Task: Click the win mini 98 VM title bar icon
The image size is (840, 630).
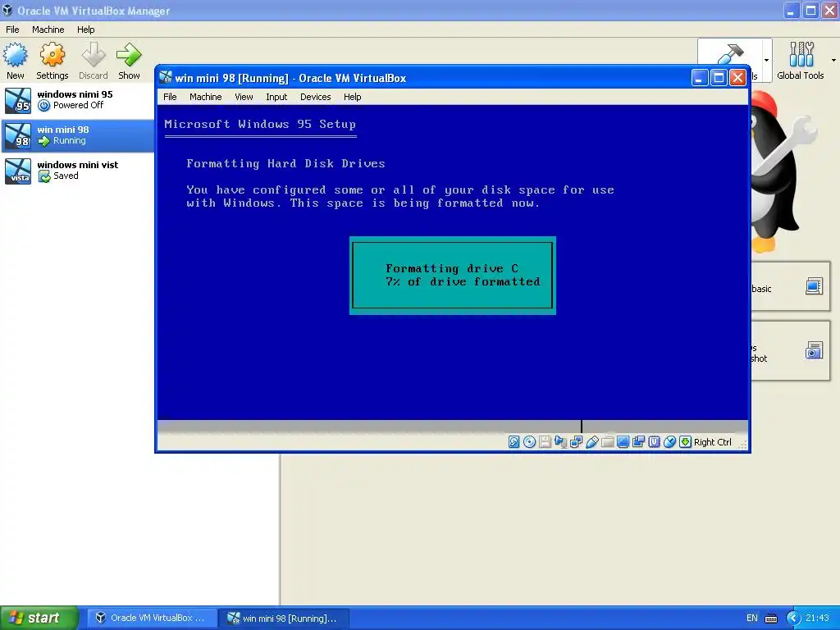Action: 166,78
